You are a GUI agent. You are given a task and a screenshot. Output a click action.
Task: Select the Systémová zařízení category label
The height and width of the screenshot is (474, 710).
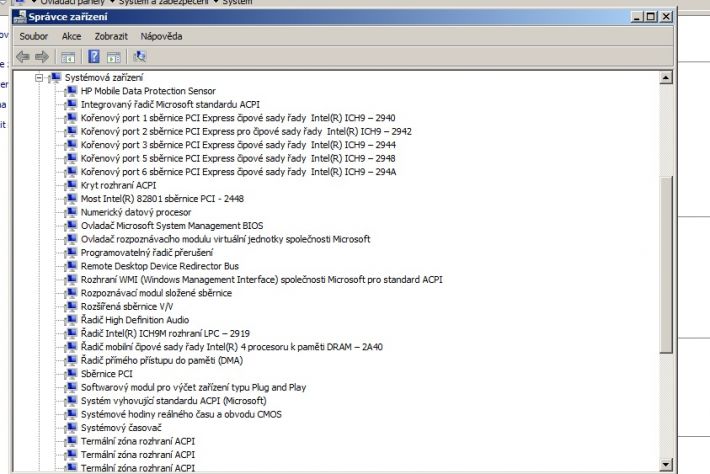[x=104, y=77]
